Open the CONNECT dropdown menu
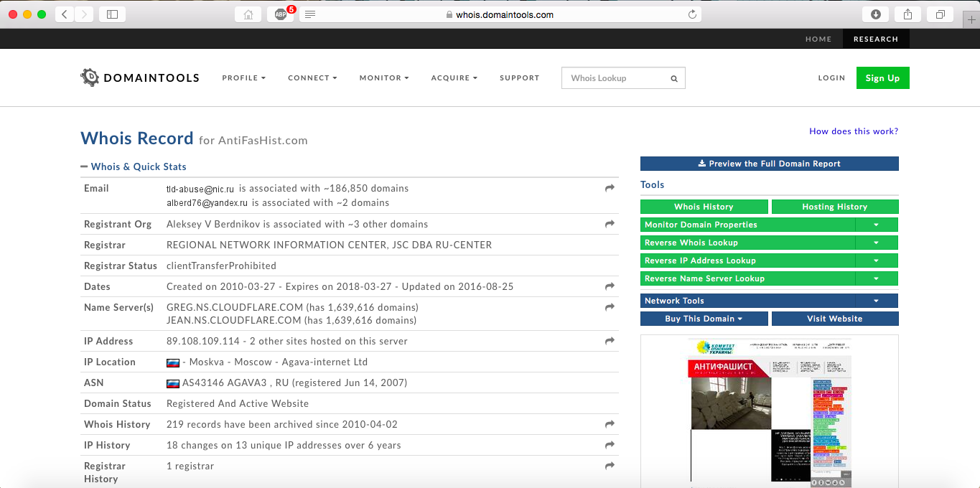Viewport: 980px width, 488px height. (312, 78)
